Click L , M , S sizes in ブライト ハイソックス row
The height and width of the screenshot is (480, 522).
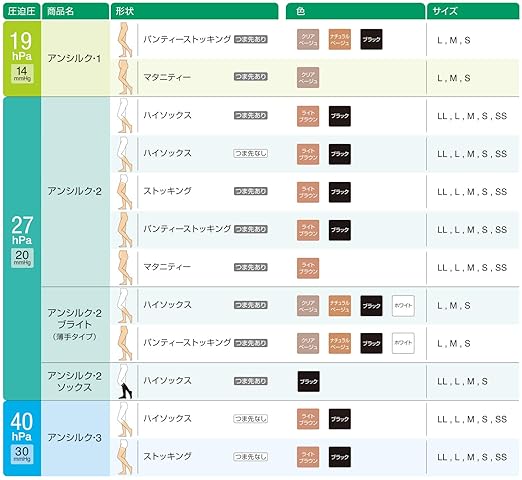[x=454, y=306]
